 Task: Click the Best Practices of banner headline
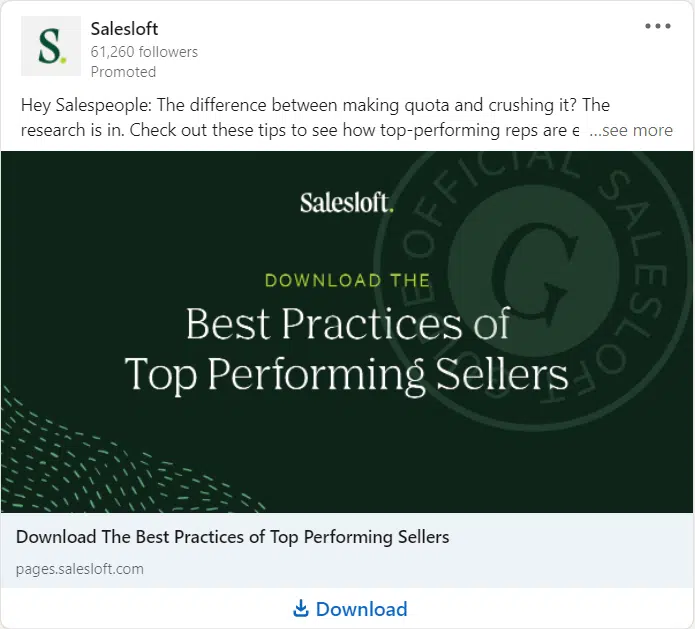coord(348,324)
